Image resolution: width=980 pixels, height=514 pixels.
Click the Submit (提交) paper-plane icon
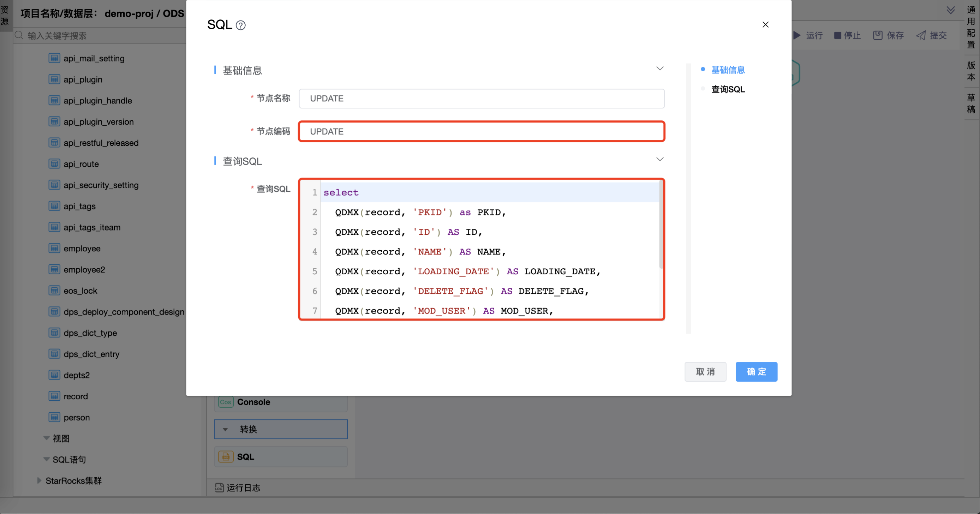[x=921, y=35]
